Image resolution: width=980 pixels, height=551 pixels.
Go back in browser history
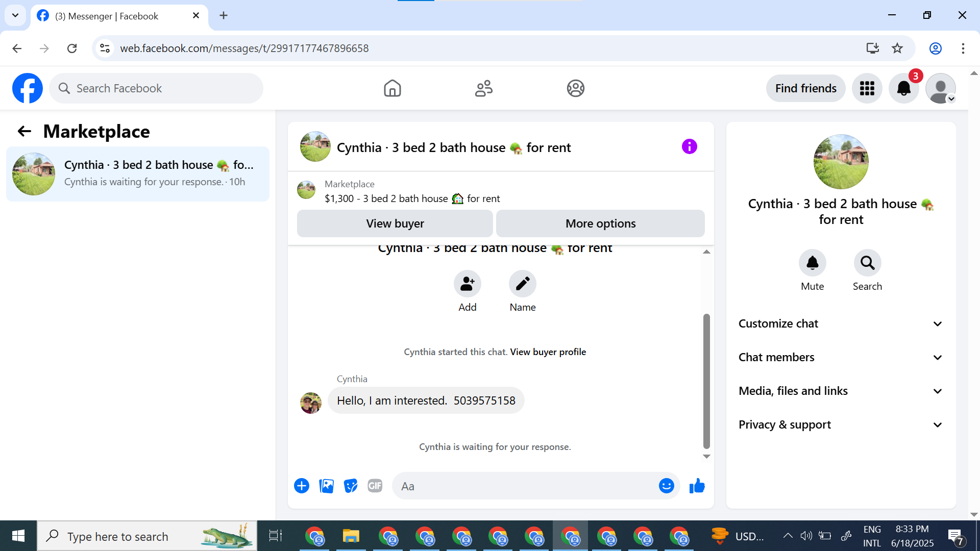pyautogui.click(x=17, y=48)
